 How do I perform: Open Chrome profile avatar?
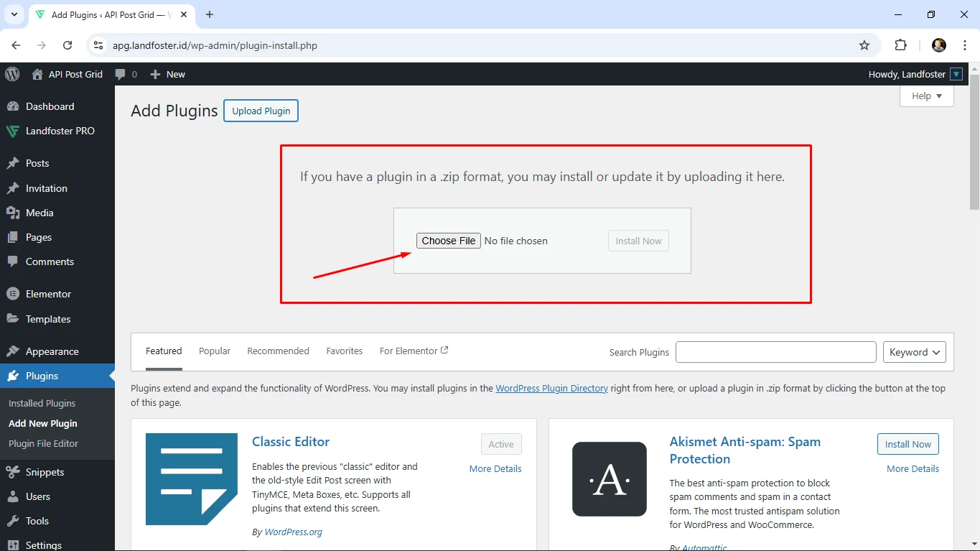[938, 45]
